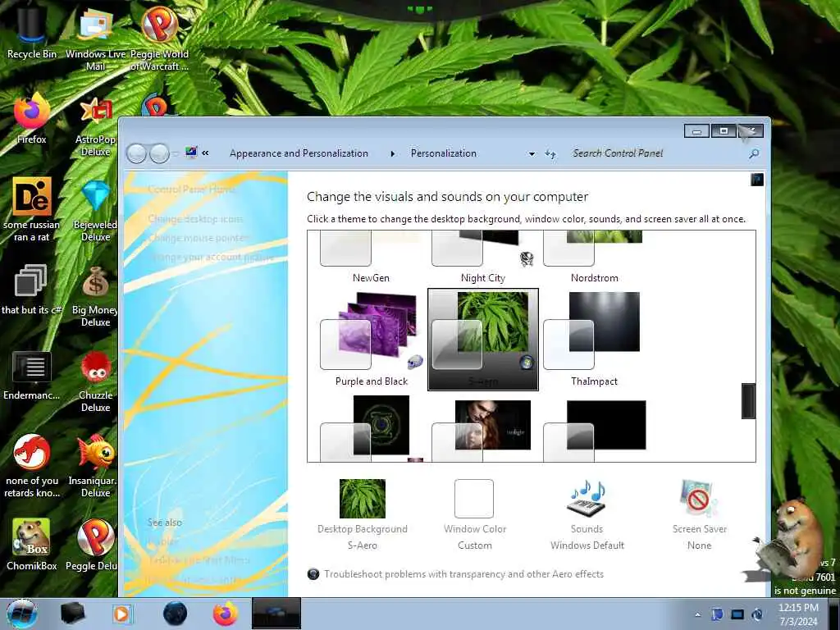The width and height of the screenshot is (840, 630).
Task: Expand the arrow after Appearance and Personalization
Action: [393, 153]
